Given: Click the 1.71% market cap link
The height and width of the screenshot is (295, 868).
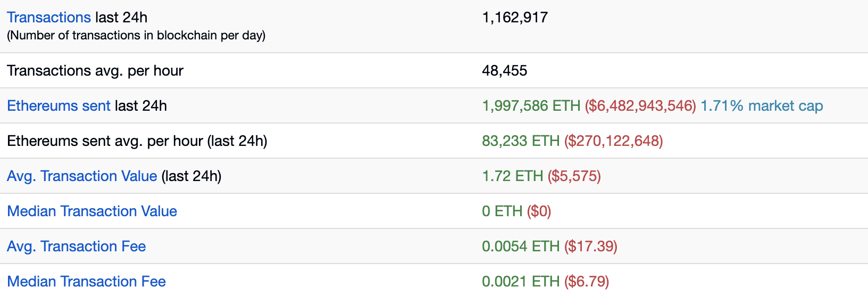Looking at the screenshot, I should (762, 106).
